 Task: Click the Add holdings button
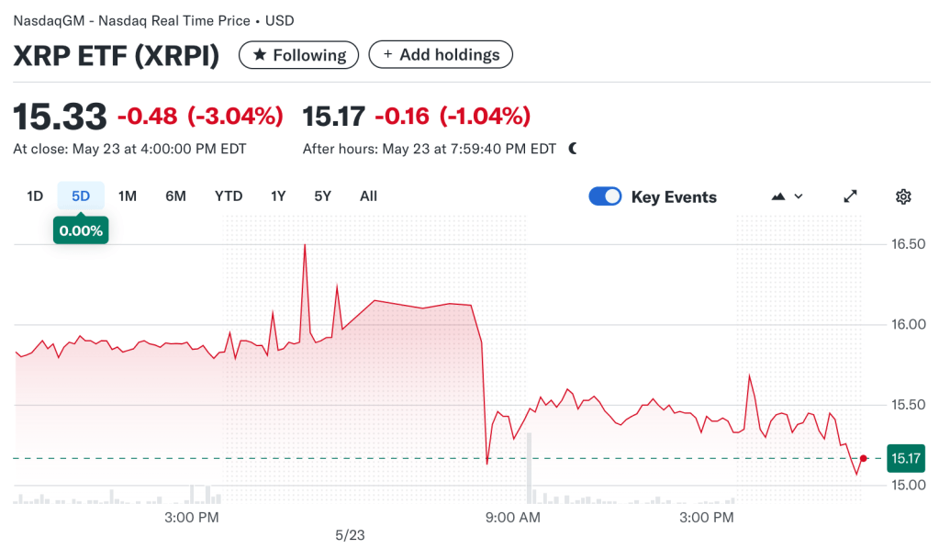click(441, 54)
